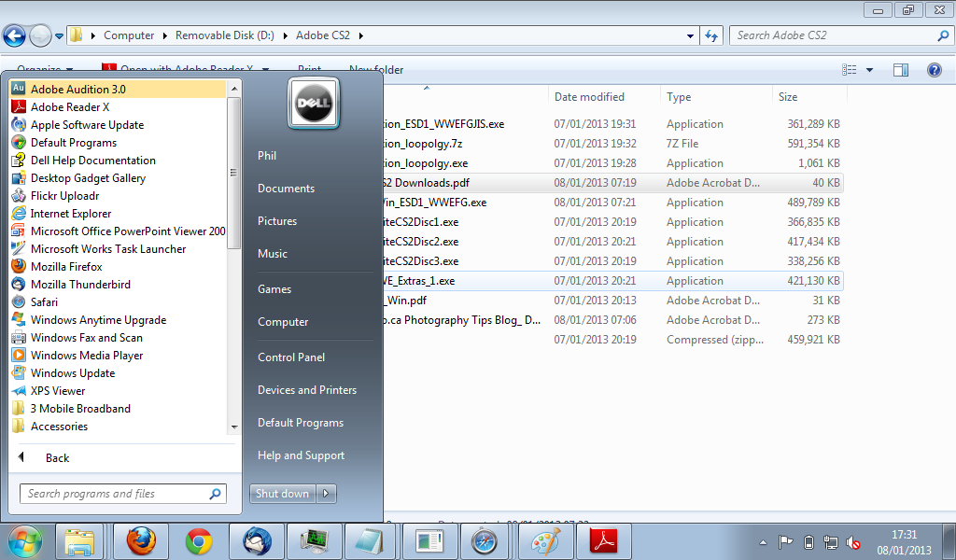
Task: Click the Windows Explorer taskbar icon
Action: 79,541
